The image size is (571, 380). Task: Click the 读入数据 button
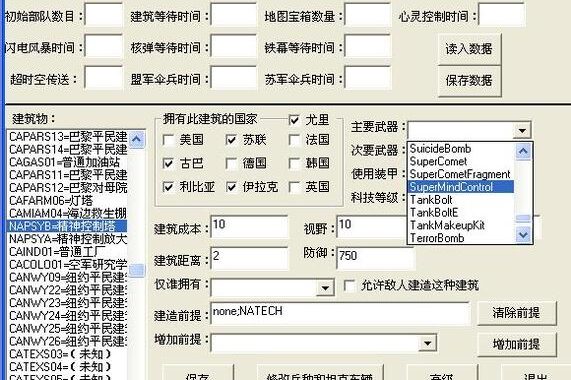(469, 49)
